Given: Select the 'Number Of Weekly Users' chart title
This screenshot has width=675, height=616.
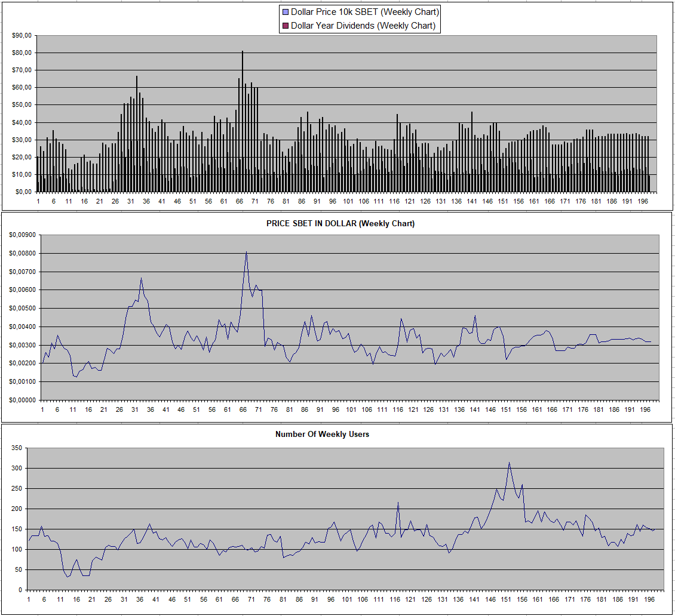Looking at the screenshot, I should pos(322,435).
